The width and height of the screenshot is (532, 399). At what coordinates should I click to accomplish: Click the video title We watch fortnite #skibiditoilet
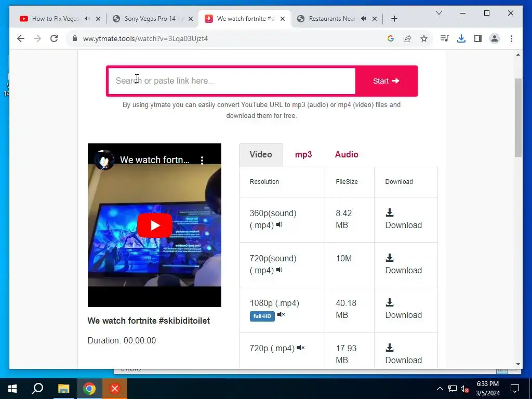(x=149, y=321)
